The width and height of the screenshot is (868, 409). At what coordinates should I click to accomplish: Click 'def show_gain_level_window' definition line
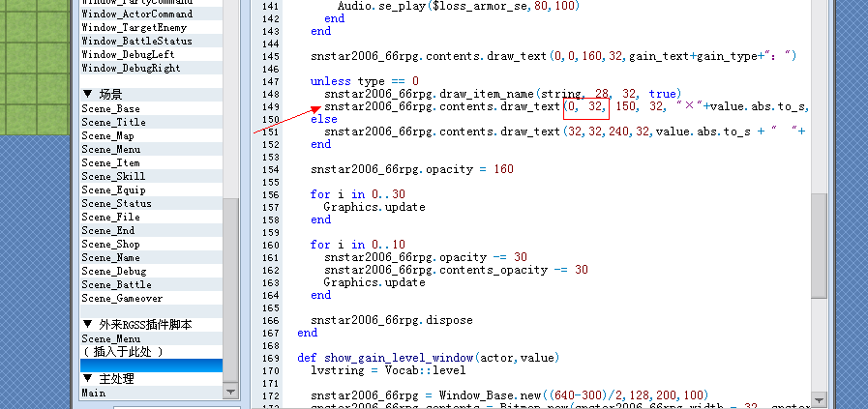point(429,358)
